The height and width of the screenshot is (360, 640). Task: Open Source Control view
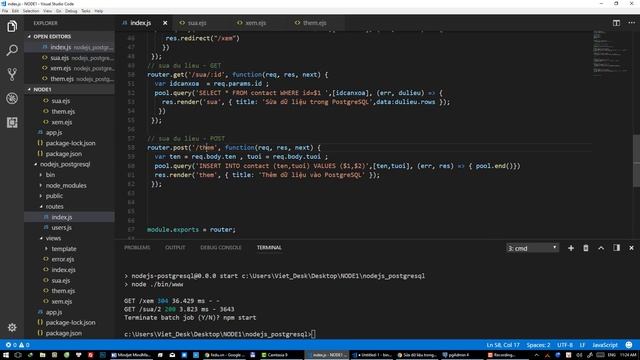12,74
